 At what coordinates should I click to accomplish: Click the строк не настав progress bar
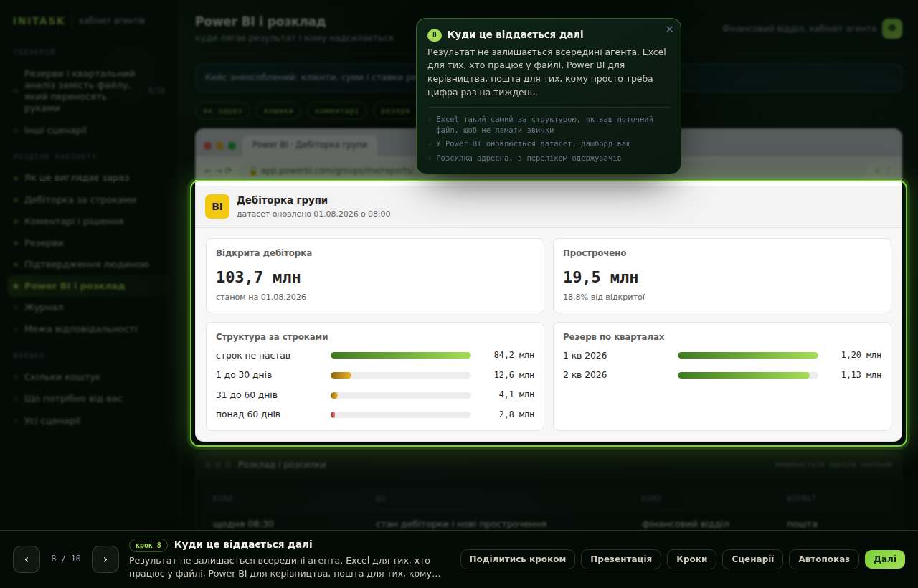click(401, 355)
